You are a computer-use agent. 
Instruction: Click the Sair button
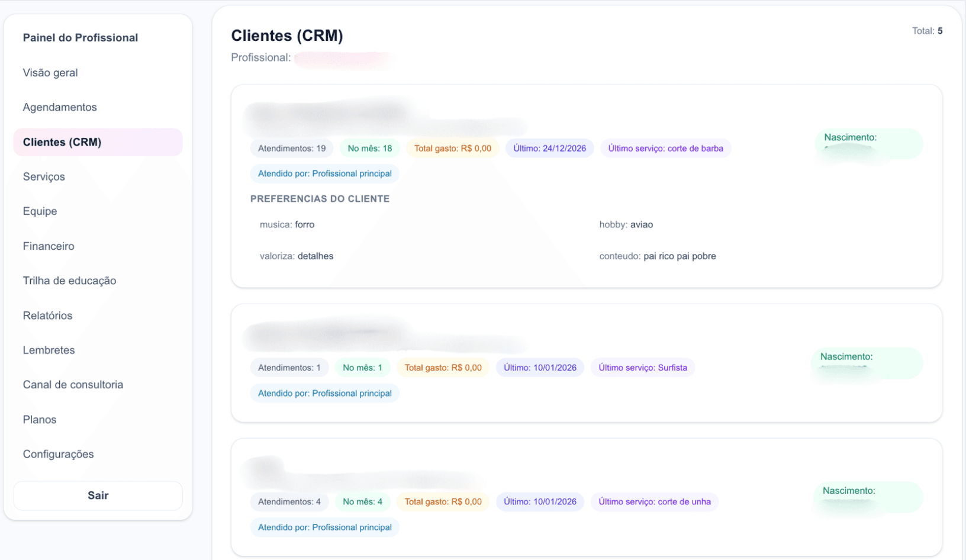pos(97,495)
